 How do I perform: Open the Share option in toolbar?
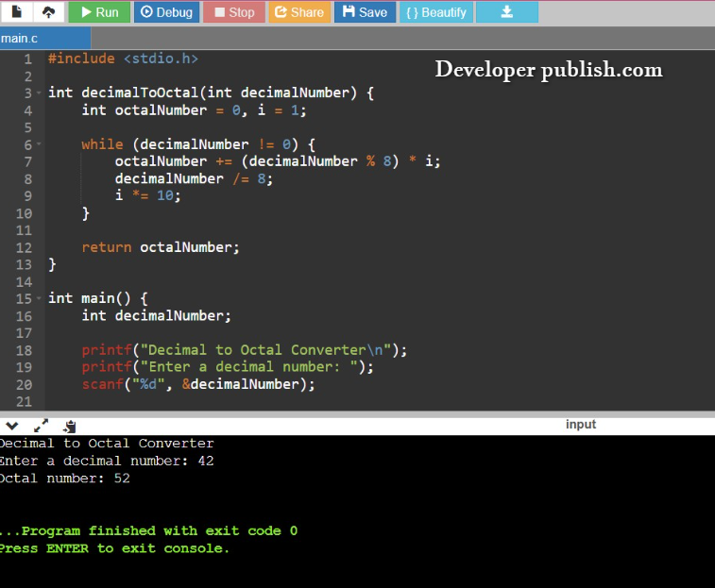(298, 12)
